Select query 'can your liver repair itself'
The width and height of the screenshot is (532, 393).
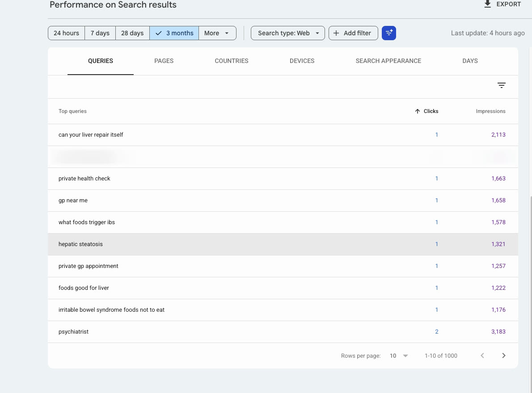pyautogui.click(x=91, y=135)
